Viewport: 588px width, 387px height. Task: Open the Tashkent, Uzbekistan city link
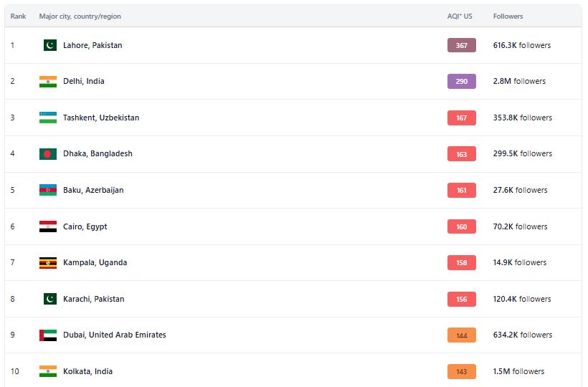click(x=101, y=118)
